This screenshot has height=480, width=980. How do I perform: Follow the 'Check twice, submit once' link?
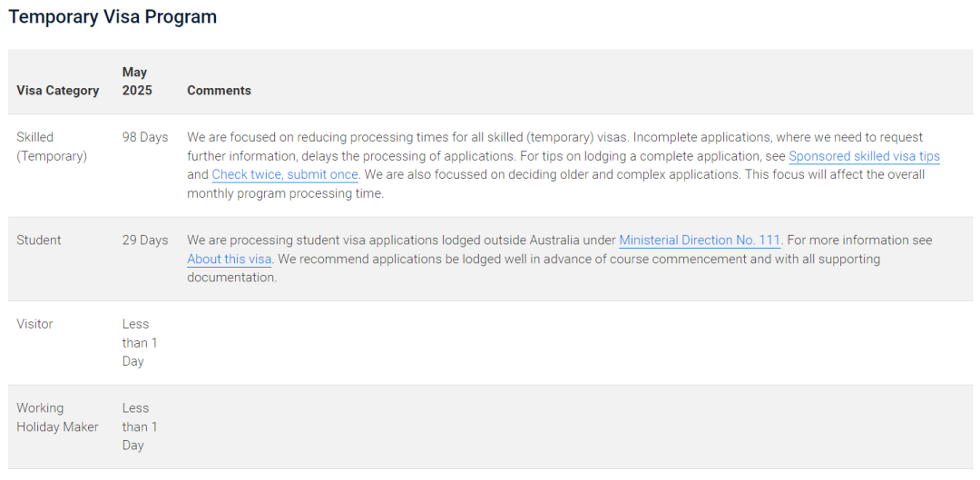pyautogui.click(x=285, y=174)
